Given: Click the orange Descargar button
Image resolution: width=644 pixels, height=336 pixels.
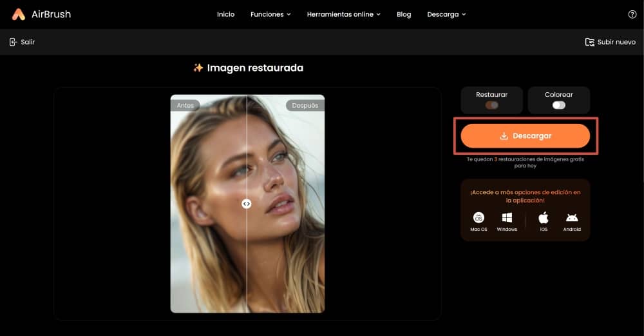Looking at the screenshot, I should coord(526,135).
